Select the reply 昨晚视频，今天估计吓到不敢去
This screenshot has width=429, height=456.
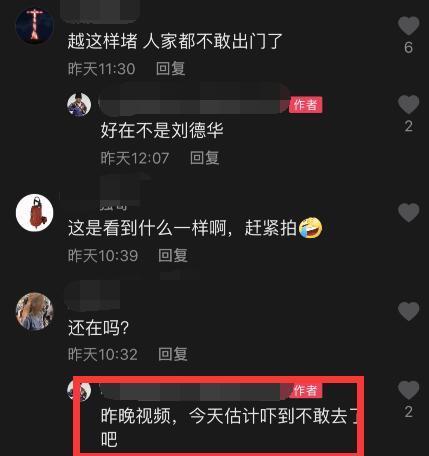(x=229, y=428)
